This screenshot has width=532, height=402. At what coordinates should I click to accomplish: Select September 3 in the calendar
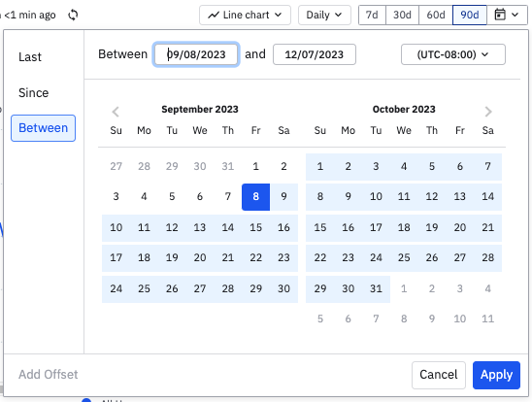[x=116, y=197]
